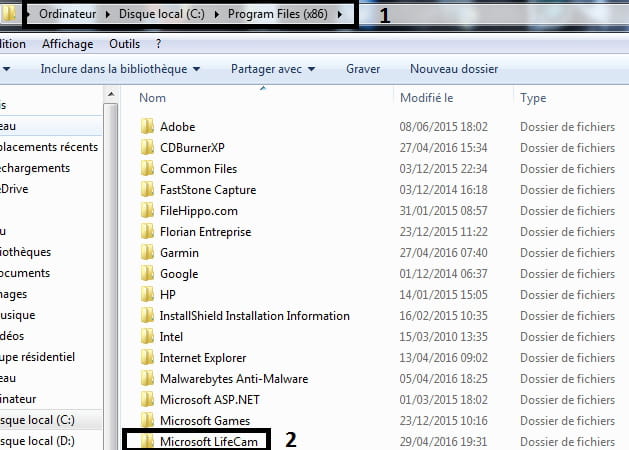
Task: Select the Microsoft Games folder name
Action: coord(205,420)
